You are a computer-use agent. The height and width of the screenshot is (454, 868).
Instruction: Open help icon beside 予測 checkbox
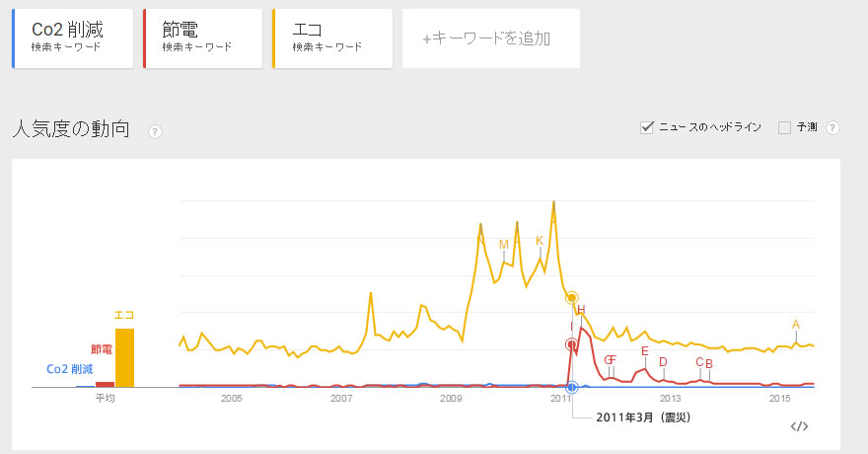click(x=832, y=128)
